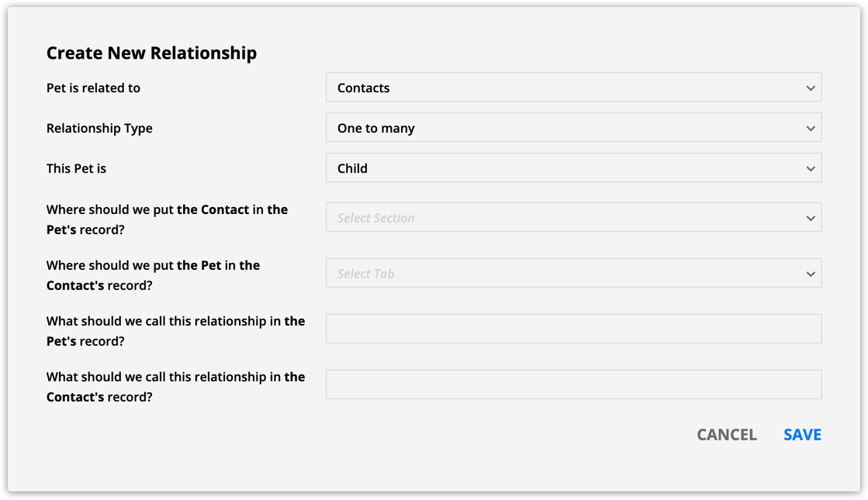The image size is (868, 500).
Task: Click the This Pet is label
Action: 76,168
